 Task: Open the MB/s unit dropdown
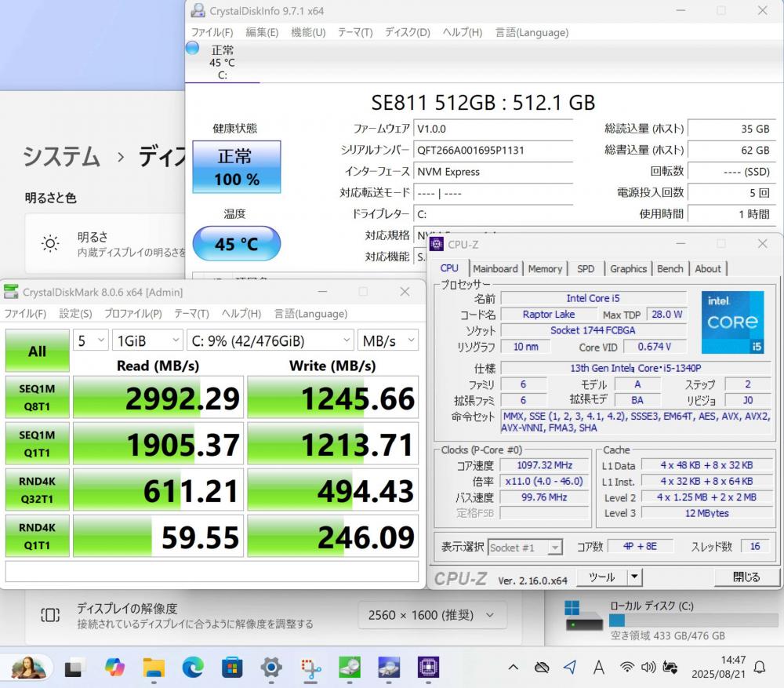(x=388, y=340)
